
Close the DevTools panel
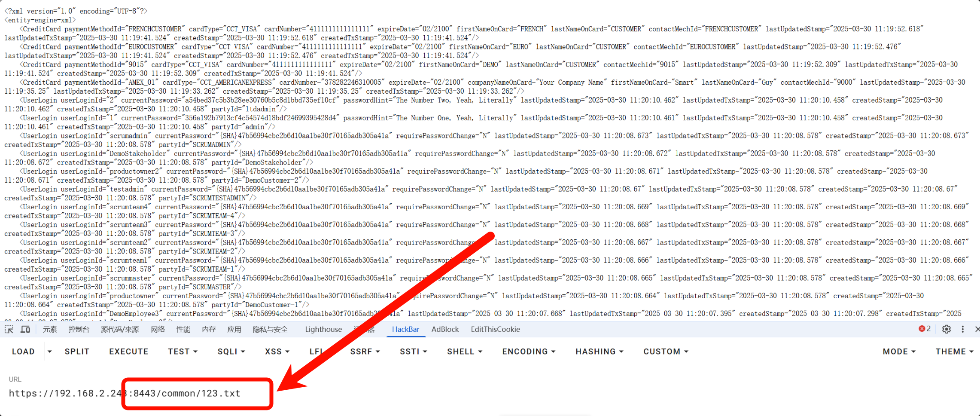pyautogui.click(x=977, y=329)
